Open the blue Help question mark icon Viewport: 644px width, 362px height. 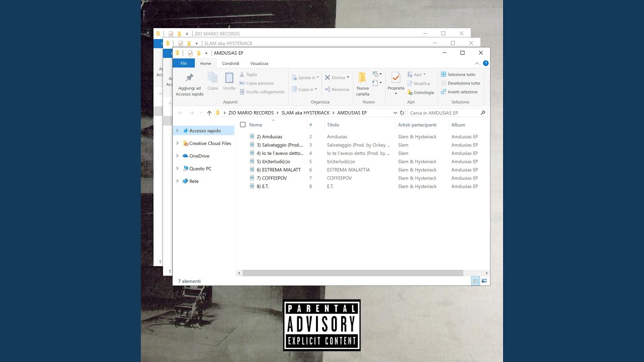[486, 63]
